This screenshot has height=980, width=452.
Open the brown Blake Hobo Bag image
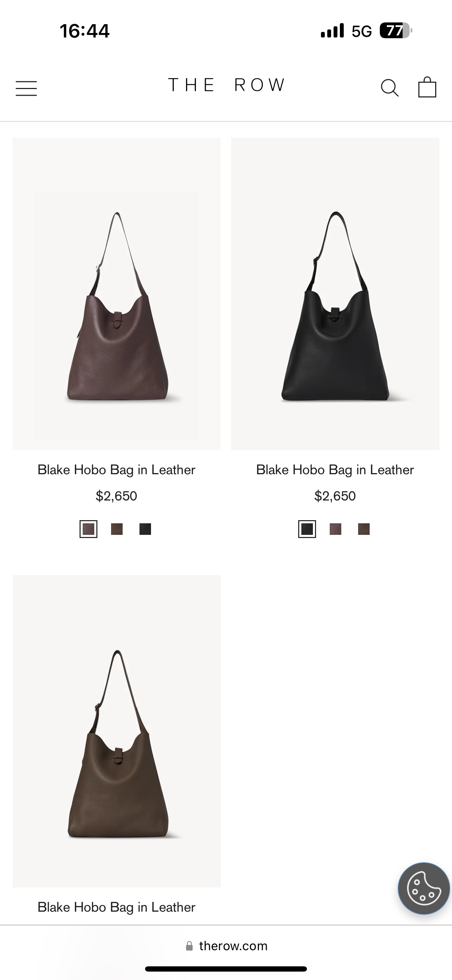tap(116, 294)
